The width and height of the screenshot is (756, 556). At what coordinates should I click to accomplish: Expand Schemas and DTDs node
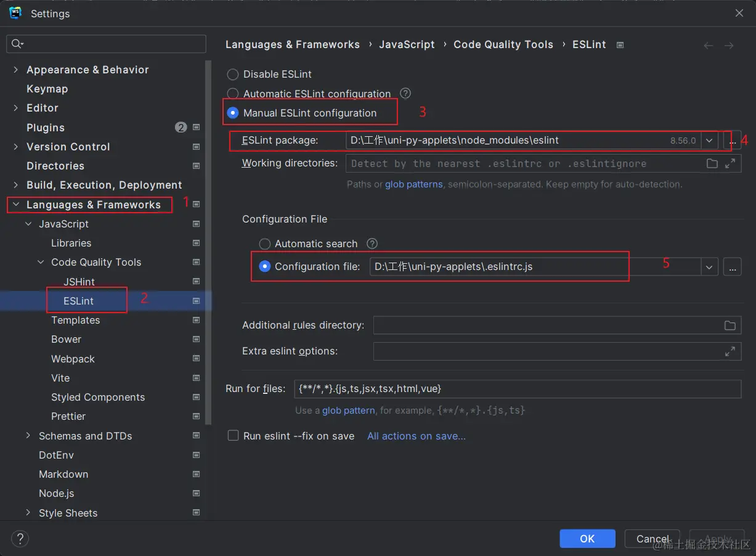point(28,436)
